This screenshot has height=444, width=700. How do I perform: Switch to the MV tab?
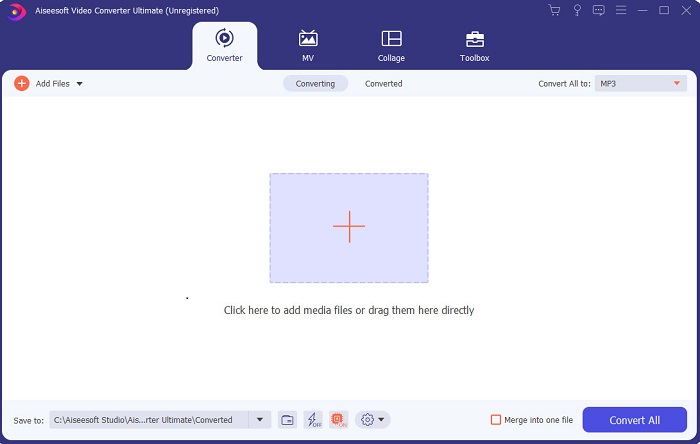pyautogui.click(x=308, y=46)
